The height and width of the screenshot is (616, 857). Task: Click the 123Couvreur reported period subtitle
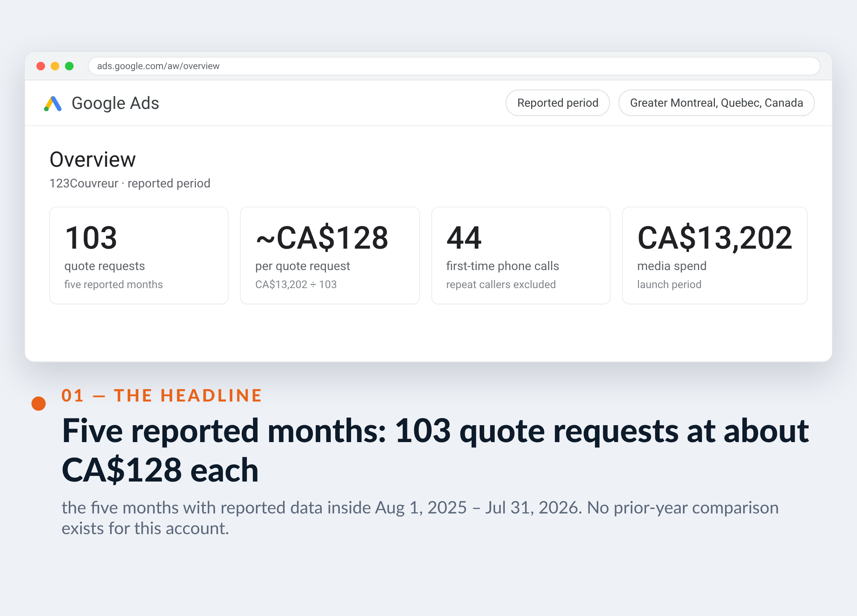point(130,183)
